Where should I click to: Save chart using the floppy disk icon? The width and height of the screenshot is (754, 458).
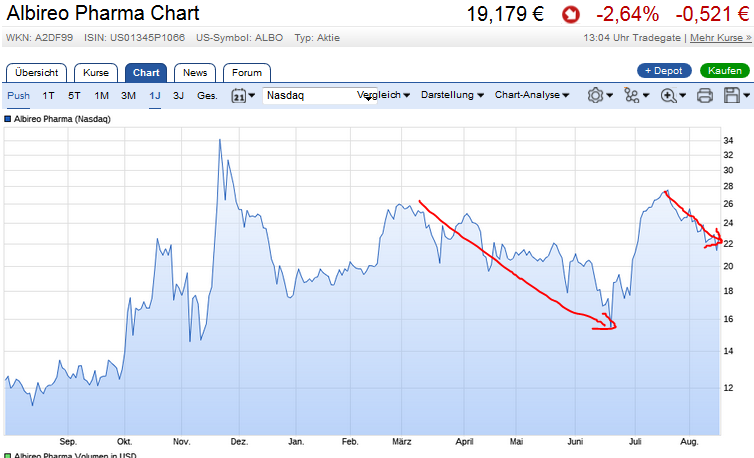[732, 95]
